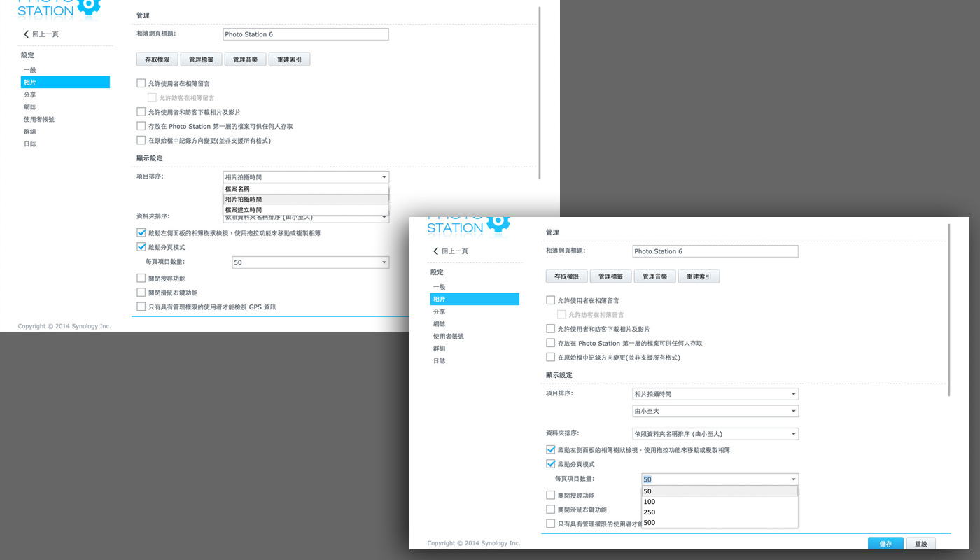The image size is (980, 560).
Task: Select 50 in the items-per-page list
Action: click(x=720, y=491)
